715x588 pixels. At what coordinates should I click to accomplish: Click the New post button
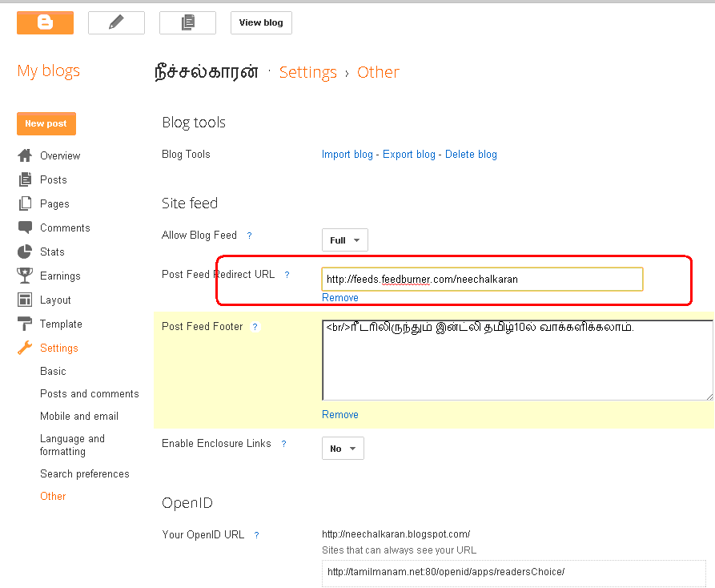(x=46, y=123)
